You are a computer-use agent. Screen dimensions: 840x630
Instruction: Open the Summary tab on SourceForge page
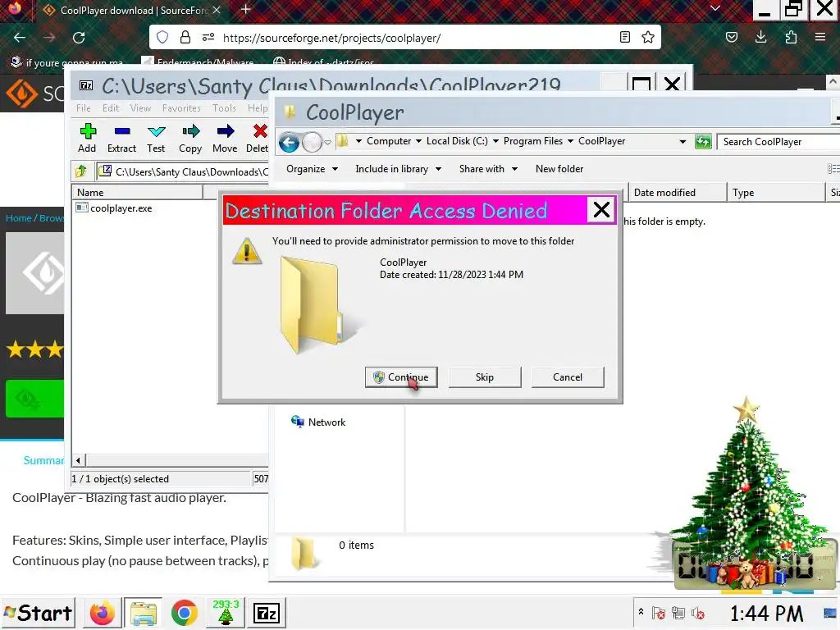click(43, 460)
